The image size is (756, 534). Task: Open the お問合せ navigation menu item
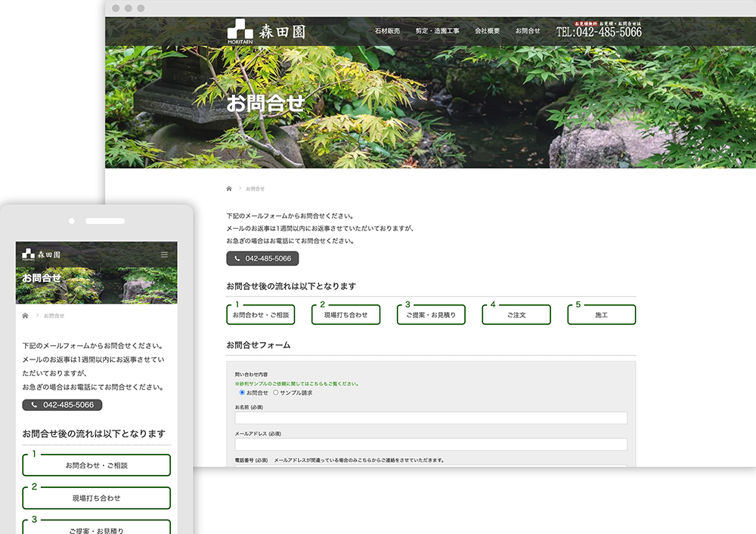pyautogui.click(x=528, y=32)
